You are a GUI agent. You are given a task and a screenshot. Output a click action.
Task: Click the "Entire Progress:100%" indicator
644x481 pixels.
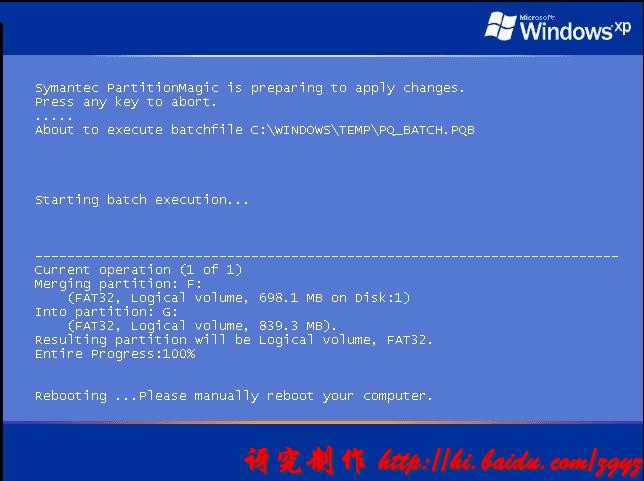point(115,354)
